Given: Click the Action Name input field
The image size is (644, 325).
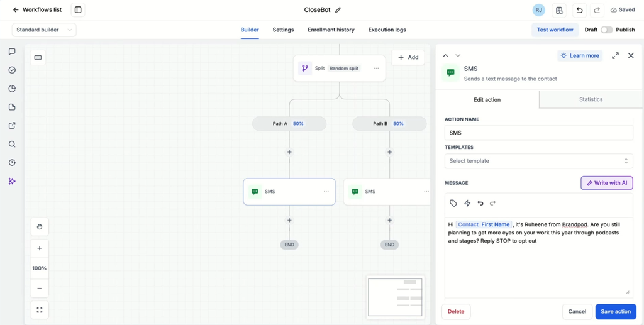Looking at the screenshot, I should pos(538,133).
